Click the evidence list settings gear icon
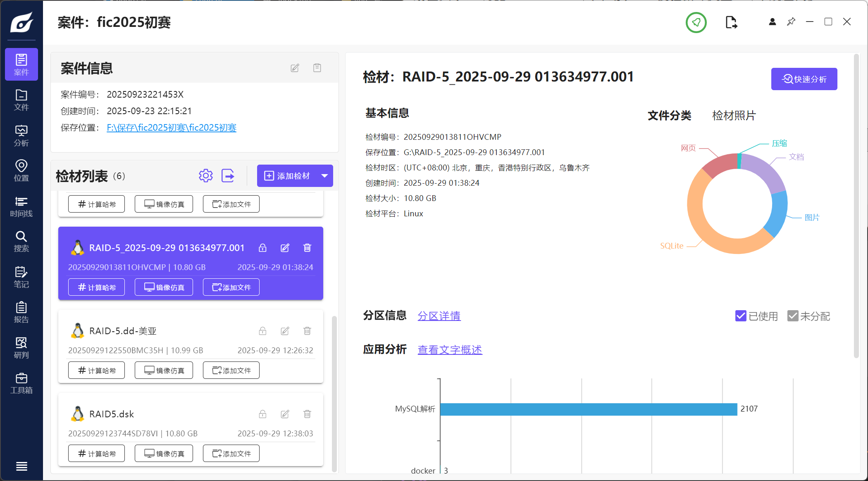 coord(205,176)
